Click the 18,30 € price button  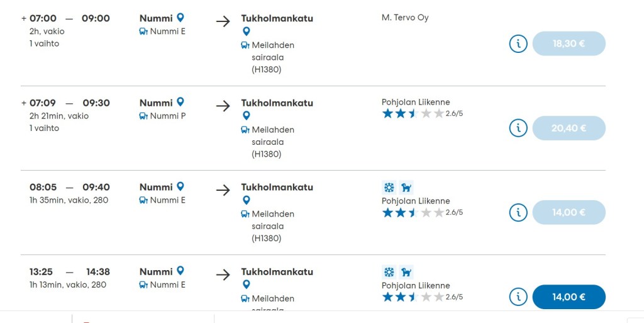[569, 43]
